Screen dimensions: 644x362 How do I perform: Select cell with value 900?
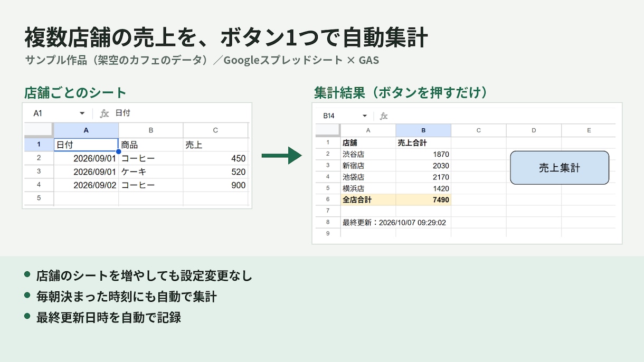click(215, 185)
